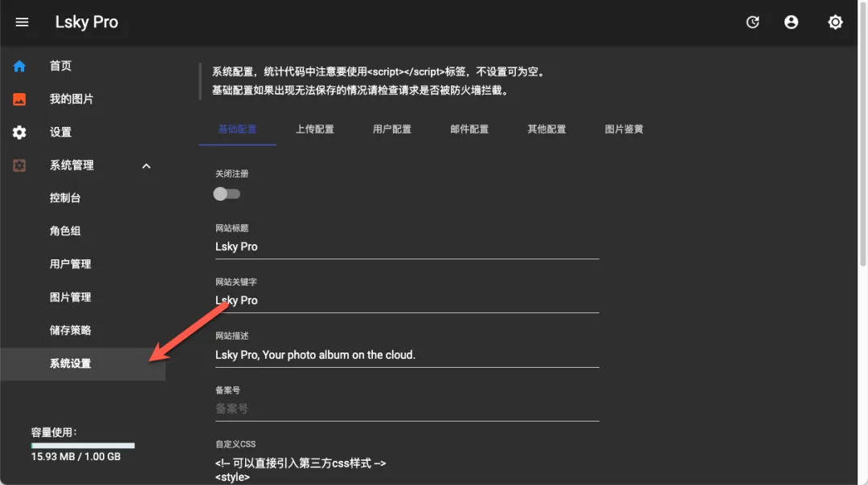Open 角色组 submenu item
Image resolution: width=868 pixels, height=485 pixels.
(x=65, y=231)
